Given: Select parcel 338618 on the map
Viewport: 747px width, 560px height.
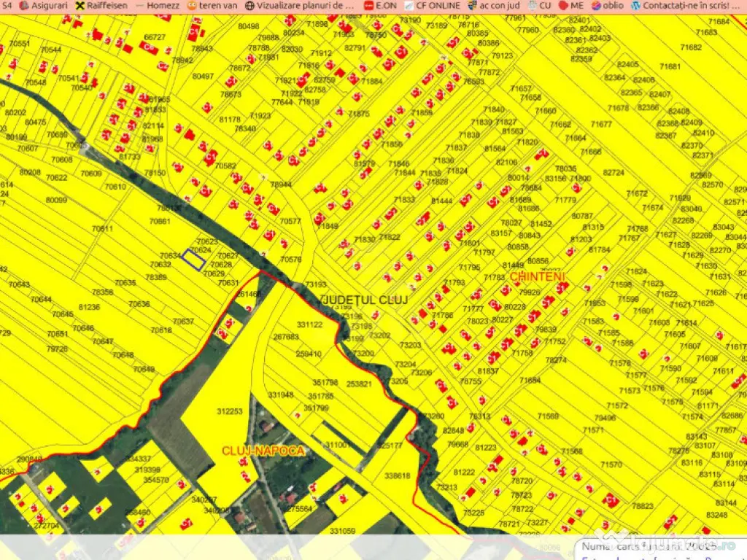Looking at the screenshot, I should coord(397,475).
